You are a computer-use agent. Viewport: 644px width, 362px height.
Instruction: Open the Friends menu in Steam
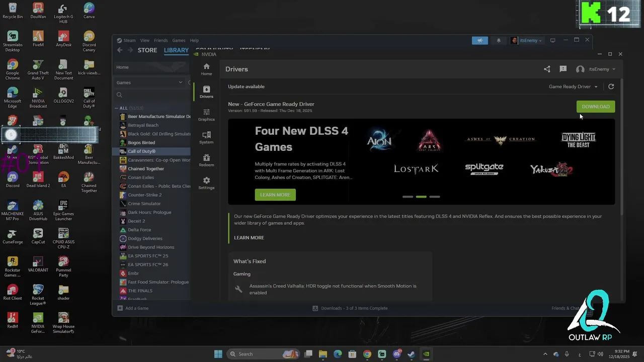click(160, 40)
